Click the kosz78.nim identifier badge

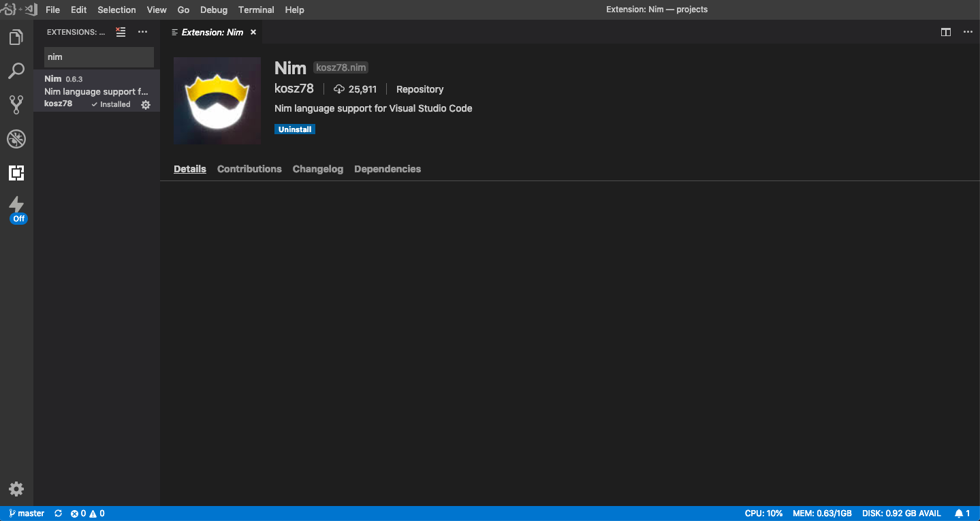pyautogui.click(x=341, y=67)
